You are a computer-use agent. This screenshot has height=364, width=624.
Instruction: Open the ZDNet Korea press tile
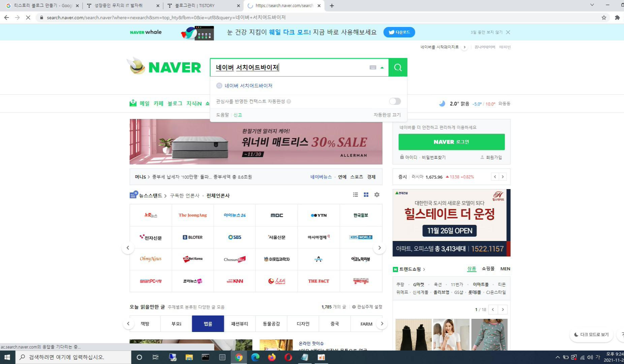click(193, 259)
